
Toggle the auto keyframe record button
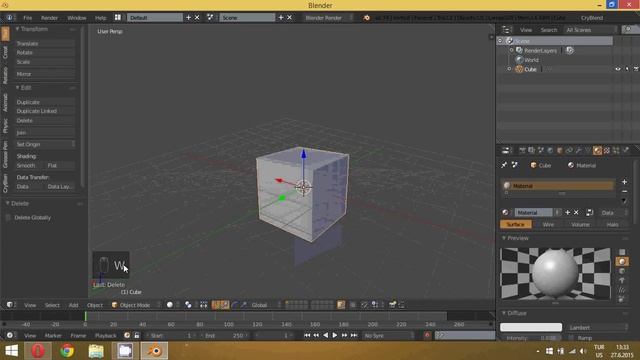(427, 336)
